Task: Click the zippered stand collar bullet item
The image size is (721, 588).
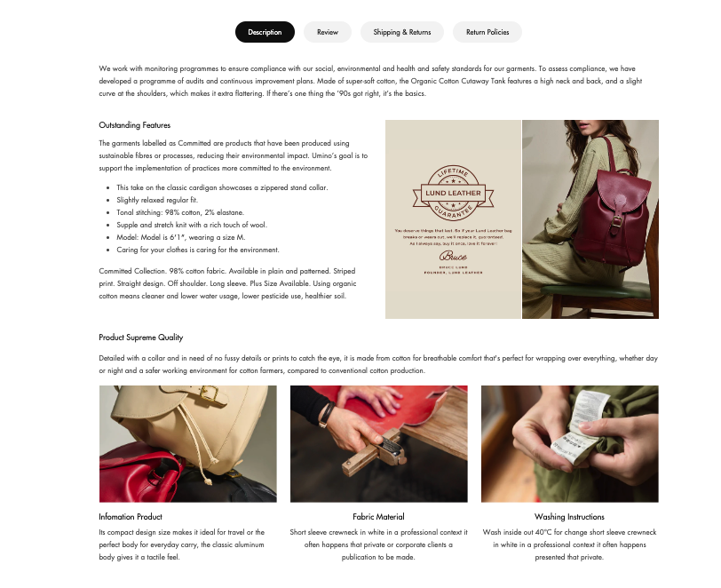Action: point(222,187)
